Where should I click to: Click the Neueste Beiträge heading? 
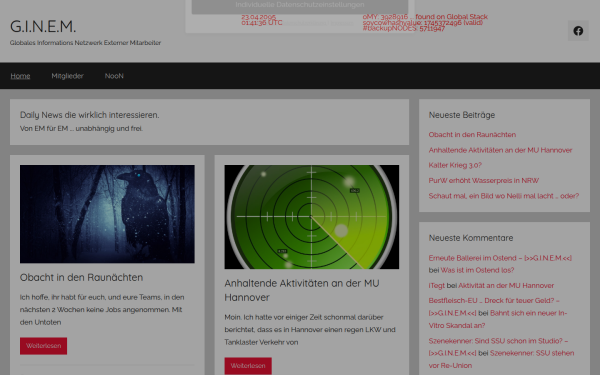pos(462,115)
